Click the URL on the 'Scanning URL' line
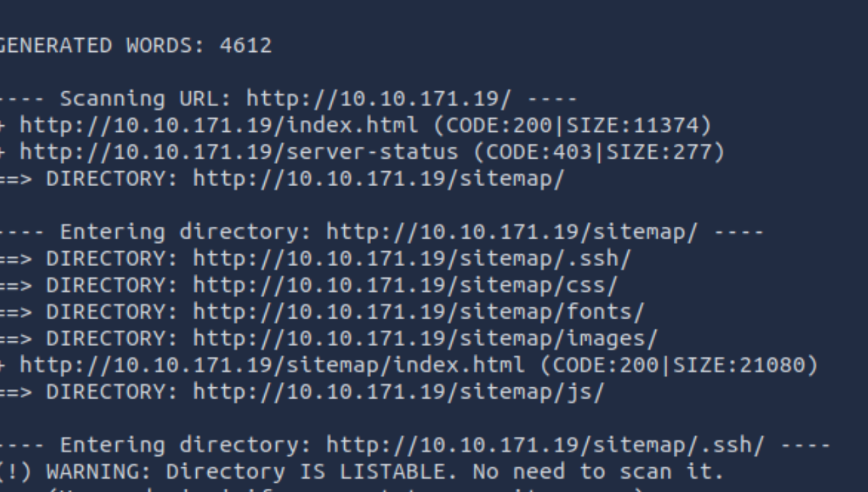The image size is (868, 492). [x=378, y=99]
